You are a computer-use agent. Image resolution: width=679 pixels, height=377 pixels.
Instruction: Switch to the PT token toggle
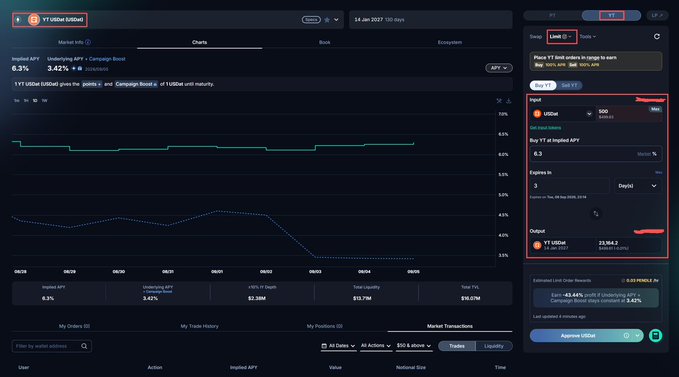pos(552,15)
